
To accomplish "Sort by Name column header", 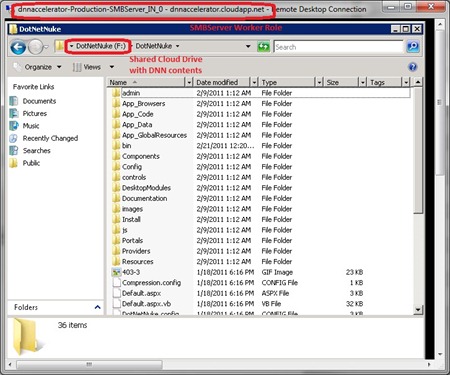I will [x=146, y=82].
